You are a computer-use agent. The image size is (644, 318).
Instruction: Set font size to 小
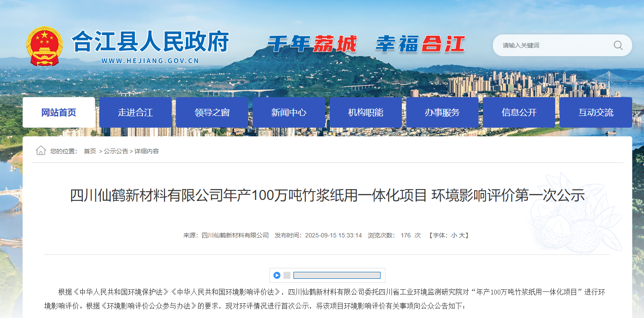click(x=454, y=235)
